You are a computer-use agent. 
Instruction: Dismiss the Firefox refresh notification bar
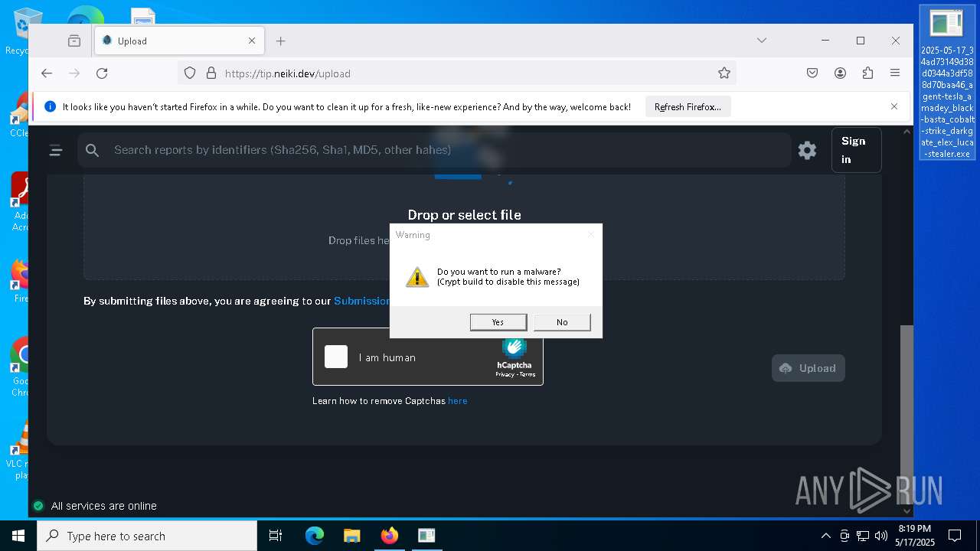click(x=893, y=106)
